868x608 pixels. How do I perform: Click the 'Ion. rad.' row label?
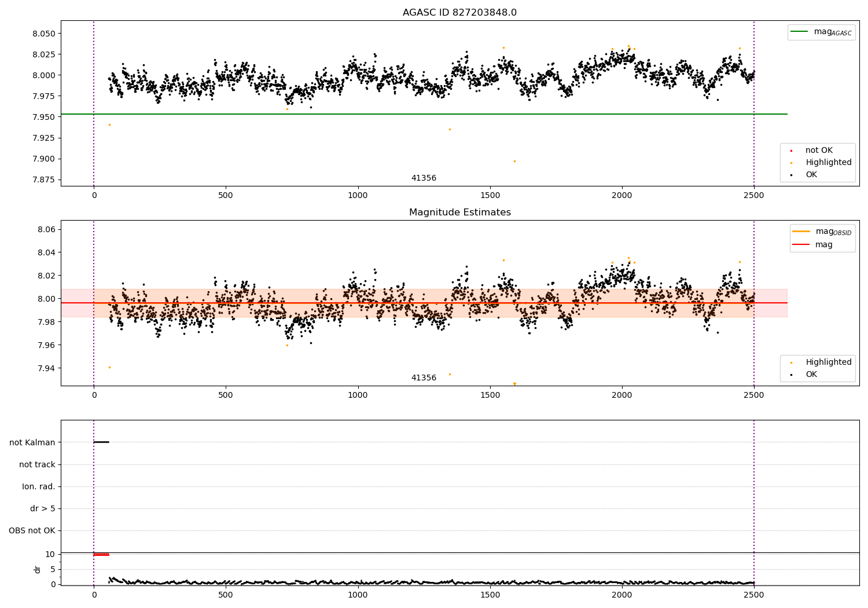pyautogui.click(x=39, y=486)
